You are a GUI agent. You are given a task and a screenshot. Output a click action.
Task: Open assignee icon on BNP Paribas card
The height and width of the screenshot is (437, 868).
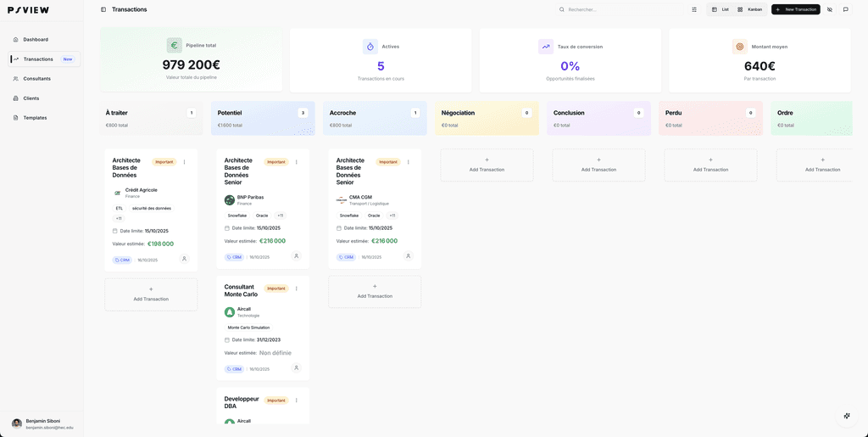point(296,256)
